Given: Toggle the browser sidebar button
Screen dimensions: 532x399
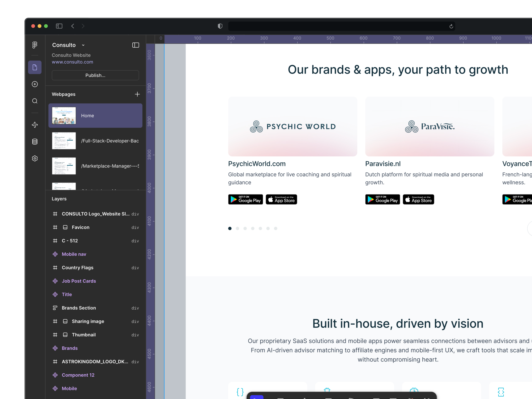Looking at the screenshot, I should [x=59, y=26].
